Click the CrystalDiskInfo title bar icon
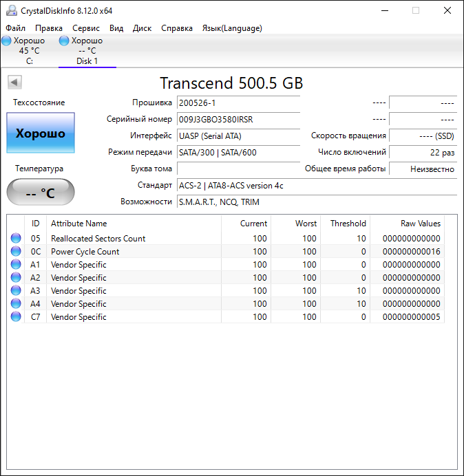 click(x=12, y=10)
